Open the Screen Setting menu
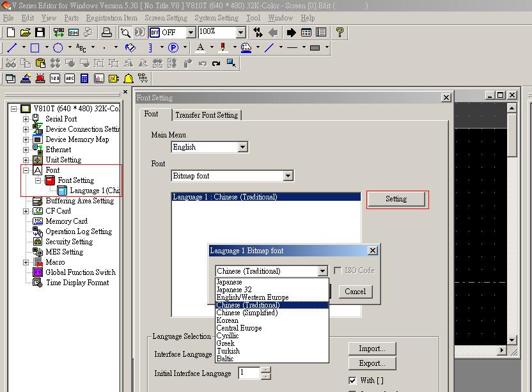Viewport: 532px width, 392px height. 166,18
